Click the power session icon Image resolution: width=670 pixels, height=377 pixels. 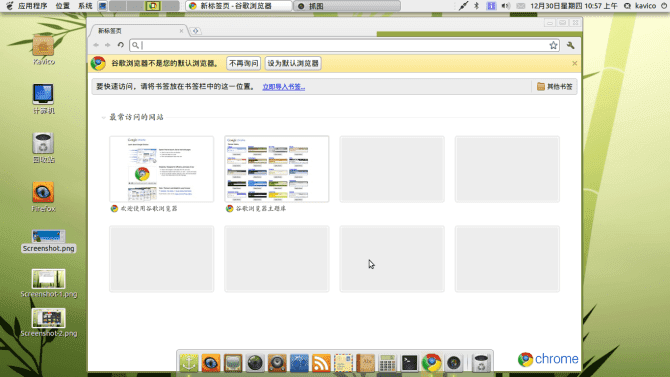pos(664,6)
